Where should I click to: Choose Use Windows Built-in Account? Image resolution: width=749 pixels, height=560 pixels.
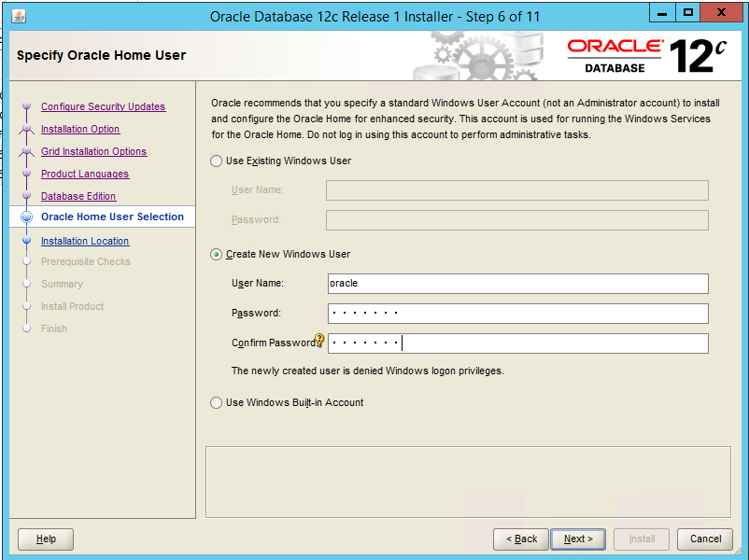coord(217,403)
